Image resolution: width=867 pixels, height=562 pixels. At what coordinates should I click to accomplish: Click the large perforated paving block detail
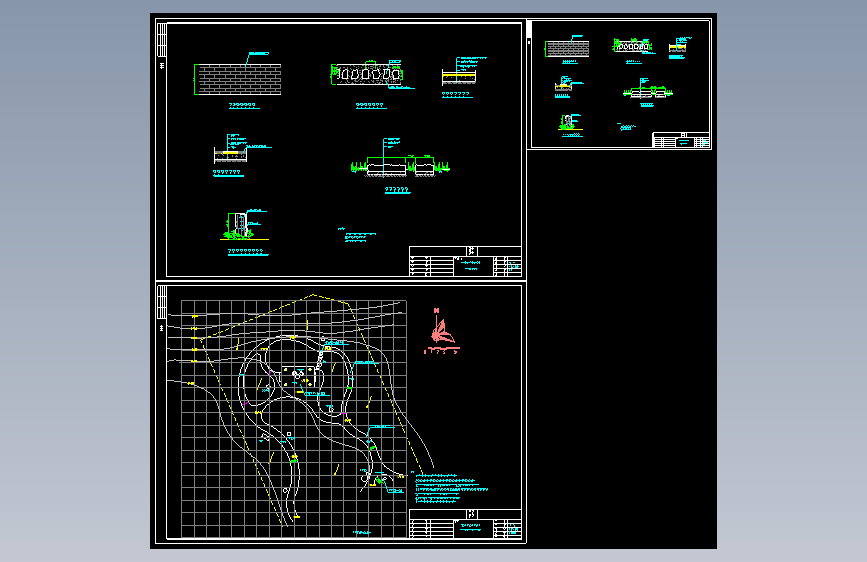click(368, 74)
